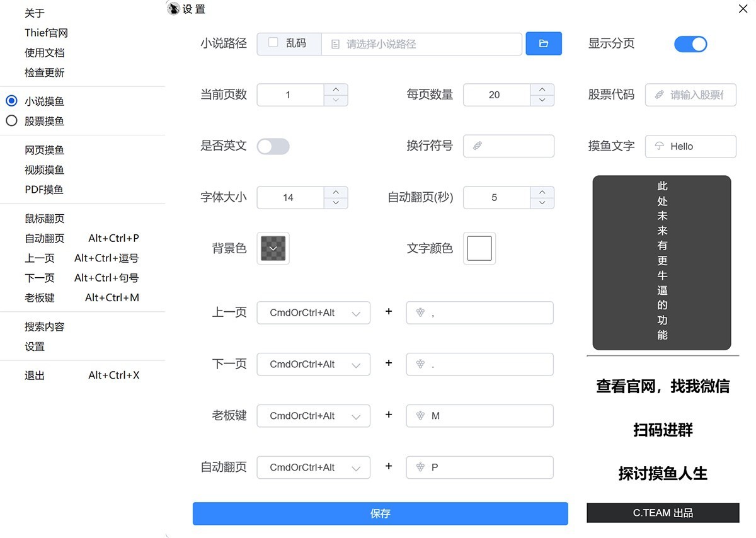This screenshot has height=538, width=756.
Task: Select 网页摸鱼 in the sidebar
Action: (x=43, y=150)
